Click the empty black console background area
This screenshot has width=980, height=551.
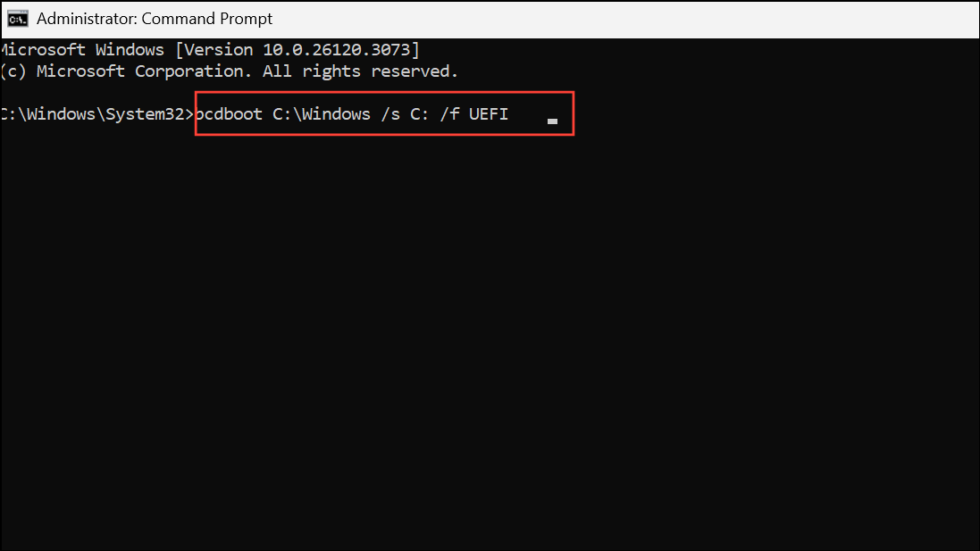[490, 357]
